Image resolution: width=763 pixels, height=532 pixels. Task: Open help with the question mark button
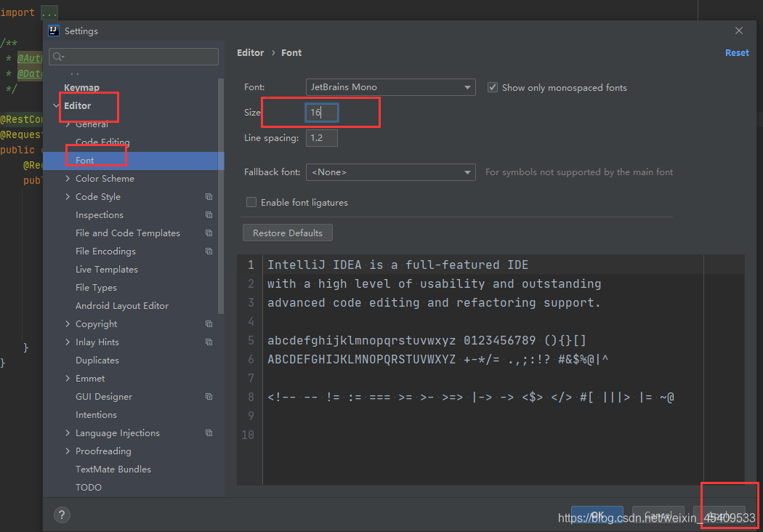click(62, 515)
